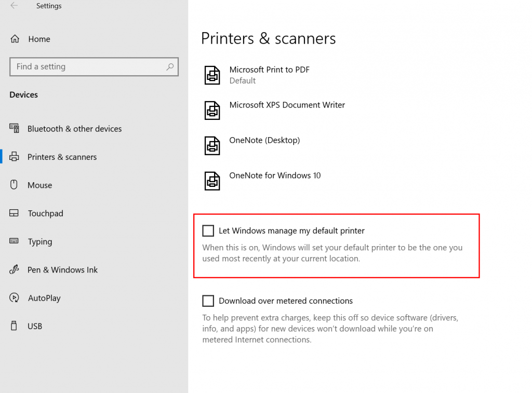Click the Typing keyboard icon
Viewport: 532px width, 393px height.
click(14, 241)
